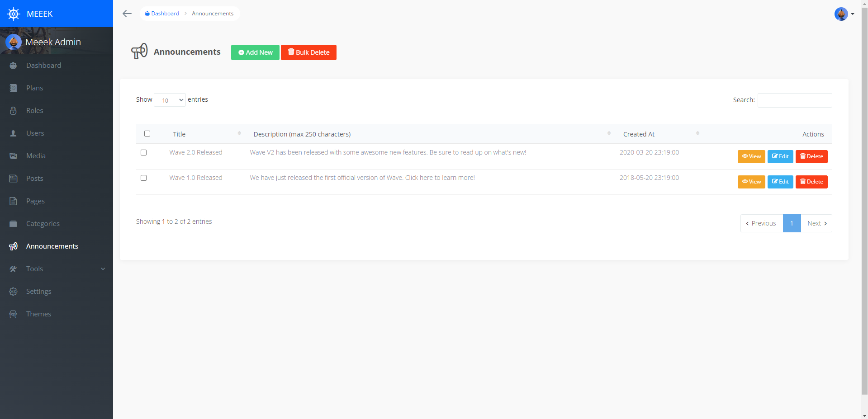This screenshot has width=868, height=419.
Task: Sort the table by Created At column
Action: click(639, 134)
